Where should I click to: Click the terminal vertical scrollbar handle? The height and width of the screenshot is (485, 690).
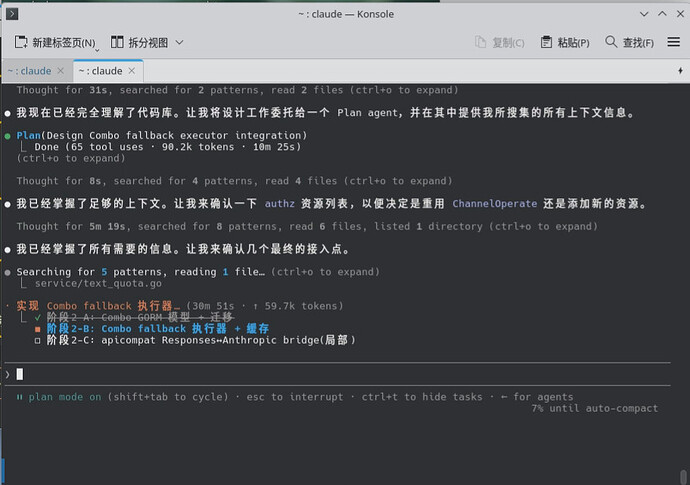[x=683, y=477]
